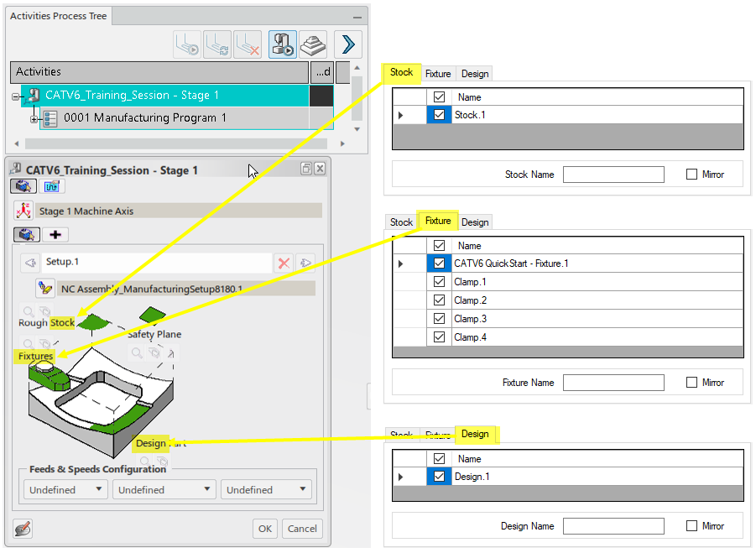Cancel the Stage 1 dialog
This screenshot has height=553, width=756.
point(302,529)
